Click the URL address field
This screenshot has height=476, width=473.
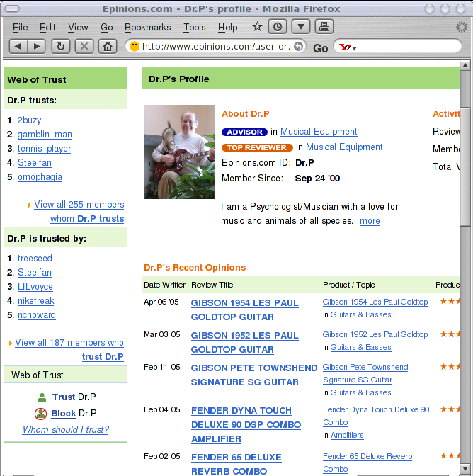[x=215, y=47]
